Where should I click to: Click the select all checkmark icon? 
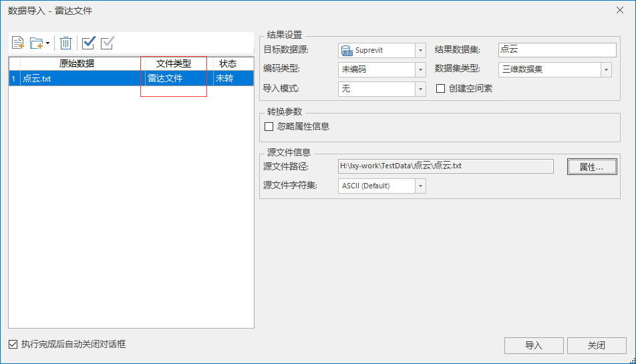(x=88, y=43)
